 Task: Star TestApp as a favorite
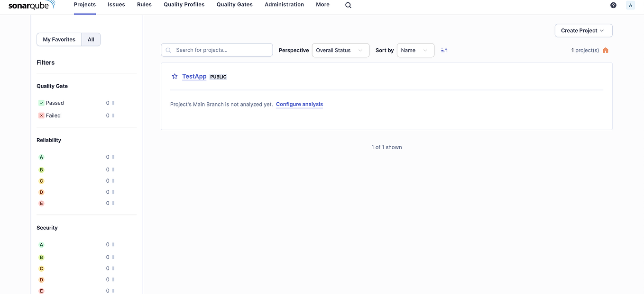(175, 76)
